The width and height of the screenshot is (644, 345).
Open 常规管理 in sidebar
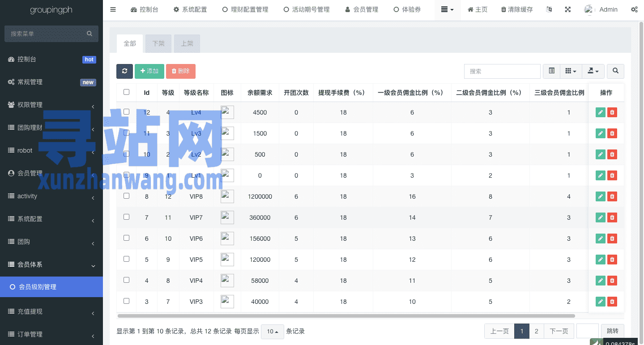click(51, 82)
